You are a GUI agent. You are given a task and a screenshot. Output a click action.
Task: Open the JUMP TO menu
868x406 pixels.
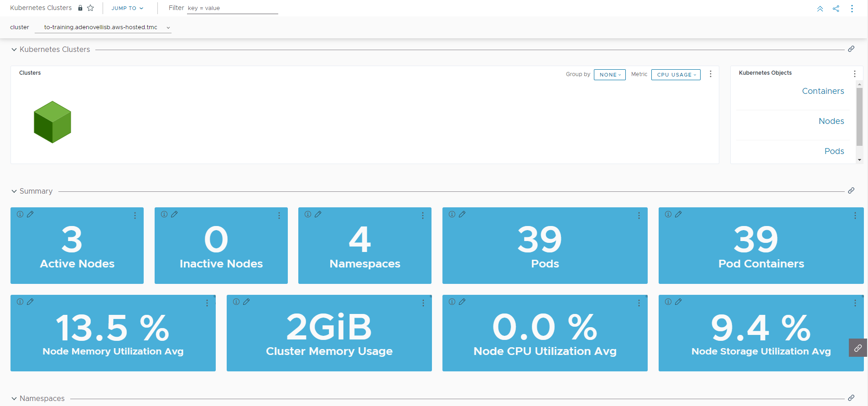click(127, 8)
